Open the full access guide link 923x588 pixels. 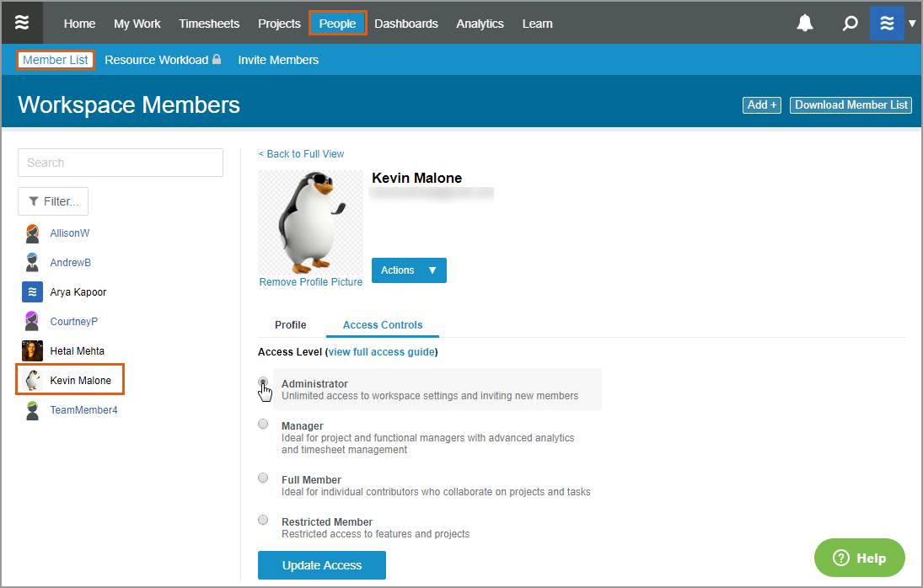tap(382, 351)
